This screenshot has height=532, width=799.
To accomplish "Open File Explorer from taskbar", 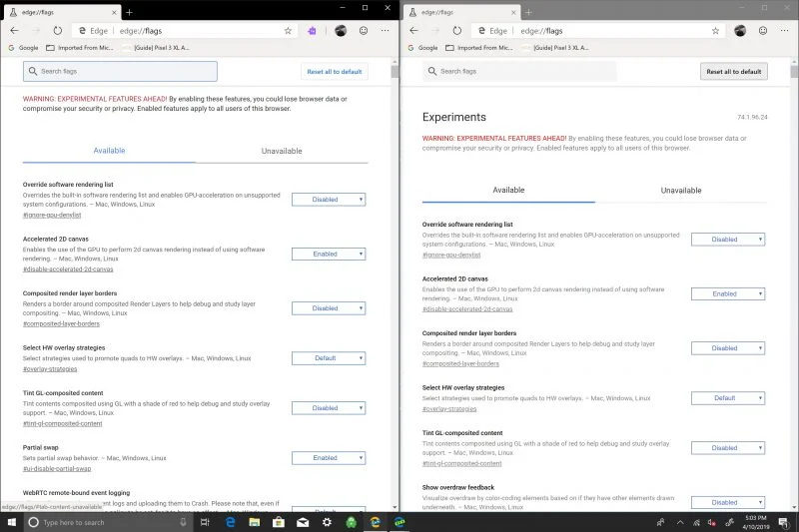I will click(255, 522).
